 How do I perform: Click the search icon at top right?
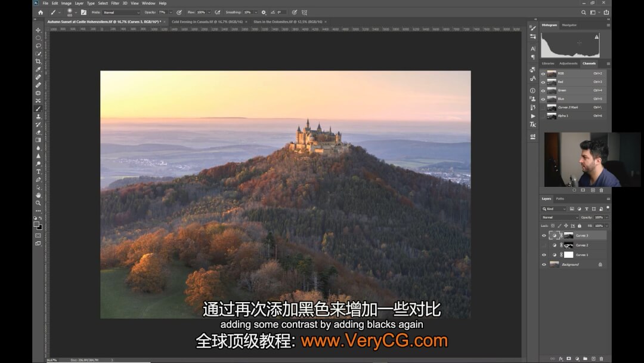point(583,13)
